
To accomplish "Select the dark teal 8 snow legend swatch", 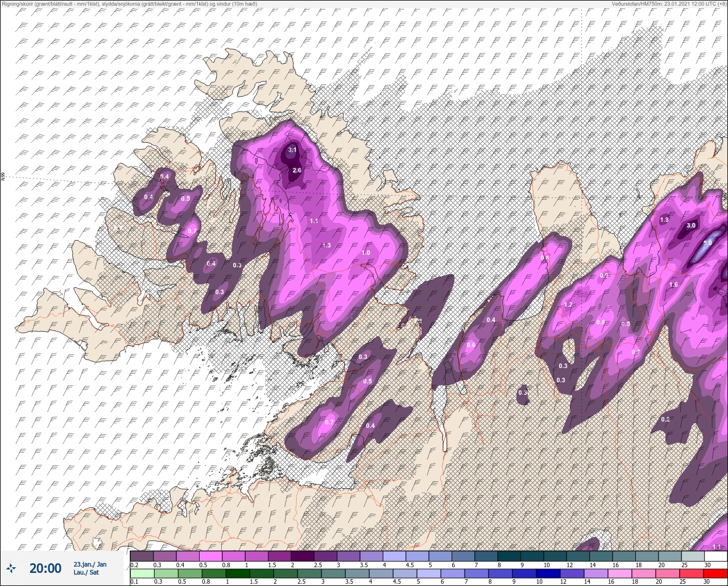I will 509,556.
